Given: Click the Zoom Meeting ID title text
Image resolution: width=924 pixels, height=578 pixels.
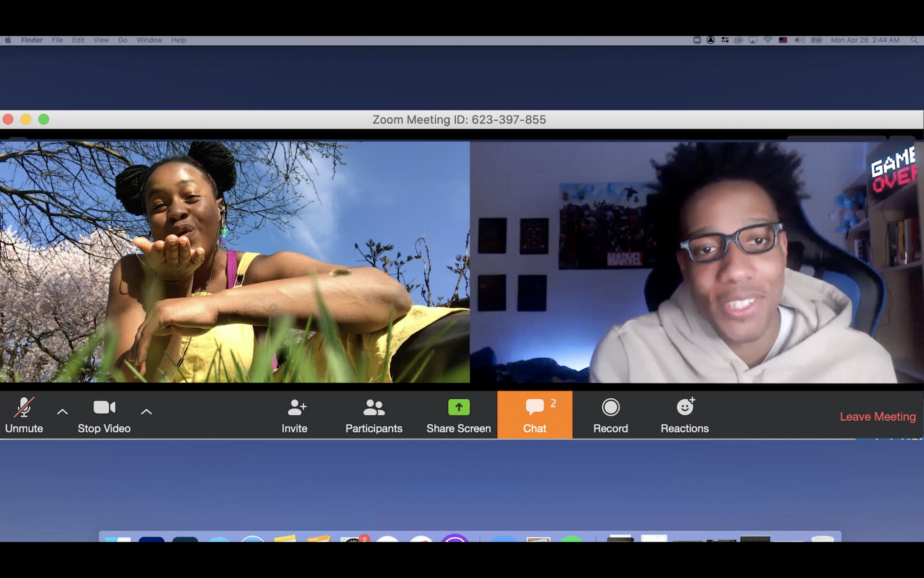Looking at the screenshot, I should (459, 120).
